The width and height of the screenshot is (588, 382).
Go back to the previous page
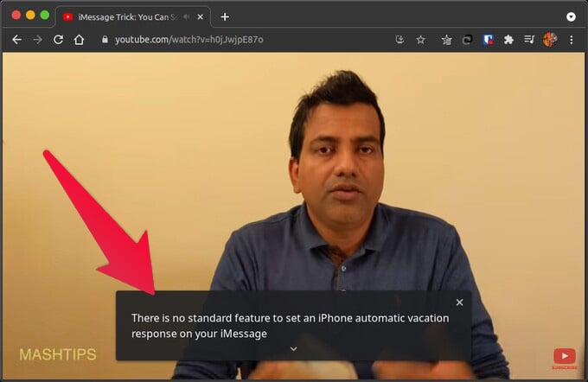click(x=17, y=40)
